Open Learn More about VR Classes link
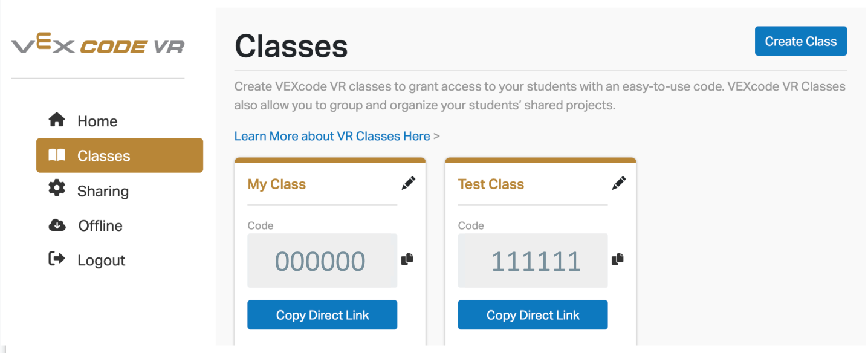868x353 pixels. point(332,136)
